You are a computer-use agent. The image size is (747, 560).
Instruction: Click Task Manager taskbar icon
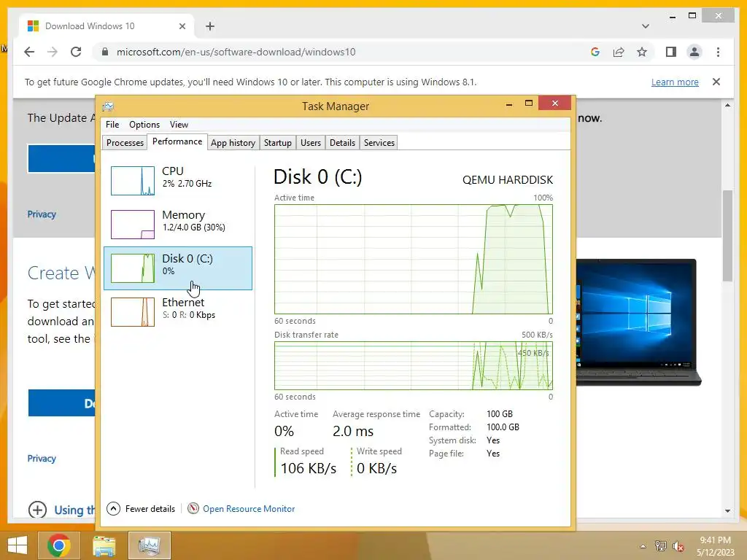pyautogui.click(x=149, y=545)
